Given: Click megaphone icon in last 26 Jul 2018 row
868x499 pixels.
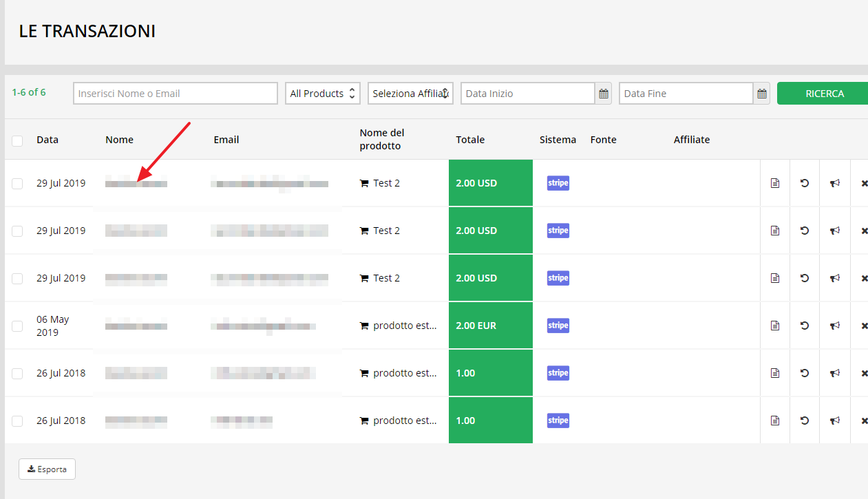Looking at the screenshot, I should click(835, 421).
